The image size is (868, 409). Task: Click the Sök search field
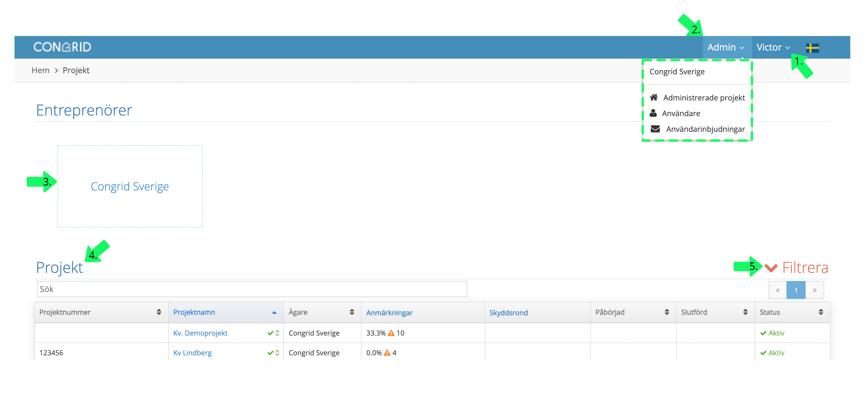tap(252, 289)
